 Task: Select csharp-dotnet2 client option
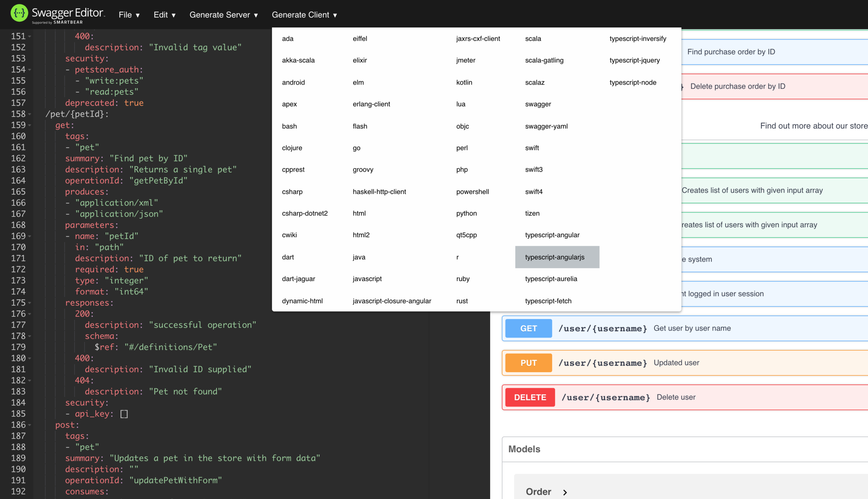pos(305,213)
